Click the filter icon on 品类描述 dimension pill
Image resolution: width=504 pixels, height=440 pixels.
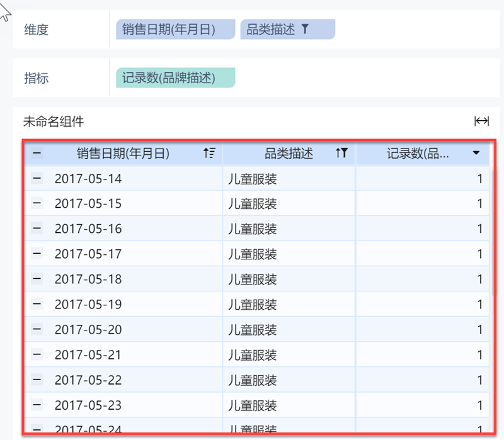pyautogui.click(x=306, y=29)
